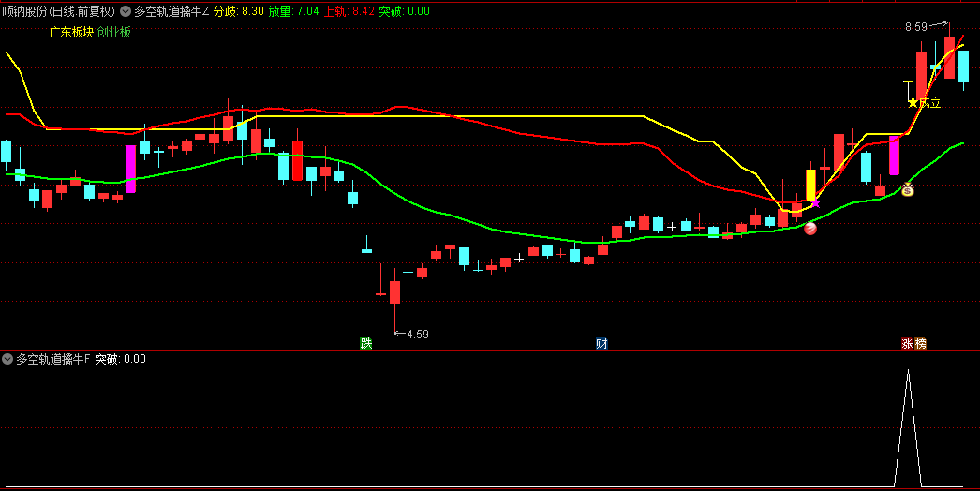This screenshot has height=491, width=980.
Task: Click the red ball signal icon
Action: [810, 229]
